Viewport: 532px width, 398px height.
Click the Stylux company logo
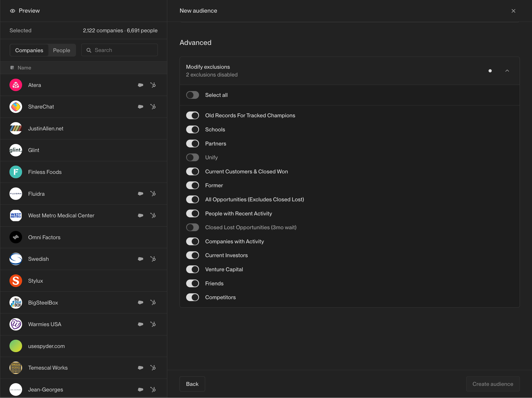16,281
